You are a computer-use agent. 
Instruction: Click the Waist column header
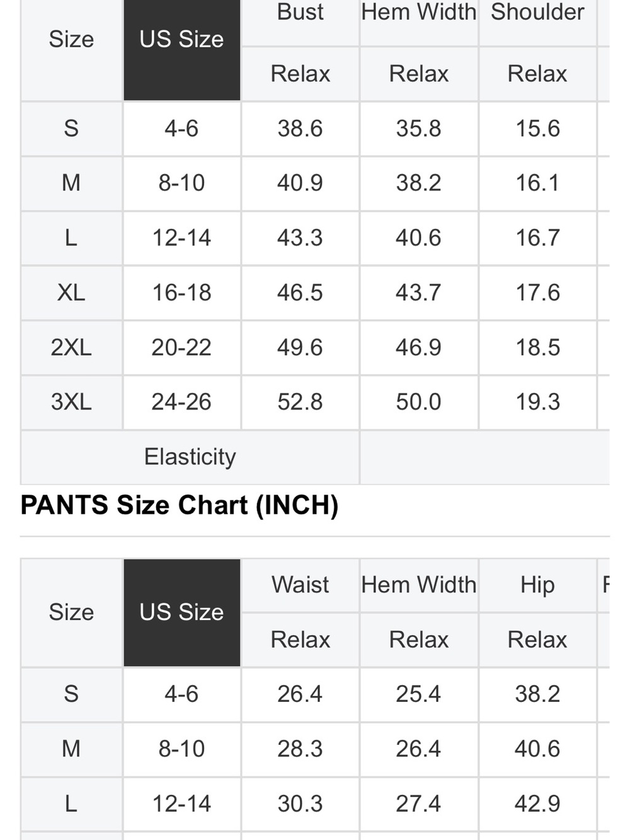[301, 585]
